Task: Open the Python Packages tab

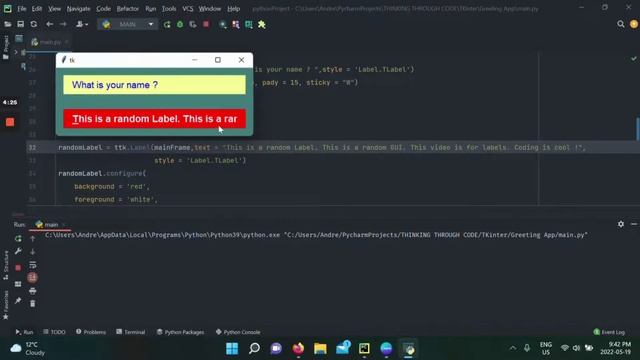Action: [x=180, y=332]
